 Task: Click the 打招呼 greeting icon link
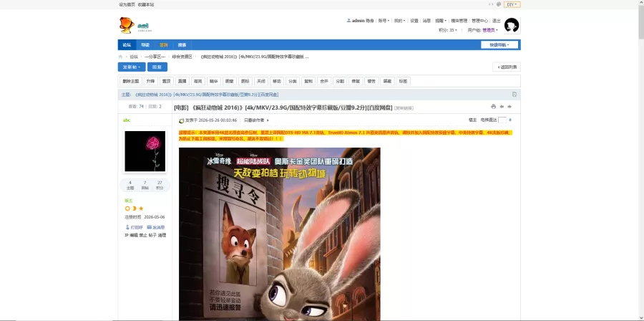point(134,227)
